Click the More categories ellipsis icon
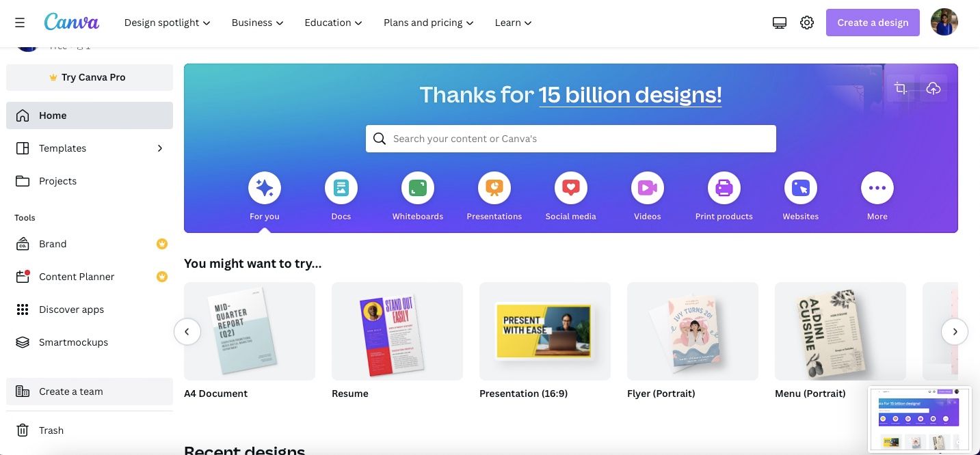This screenshot has width=980, height=455. pyautogui.click(x=877, y=187)
